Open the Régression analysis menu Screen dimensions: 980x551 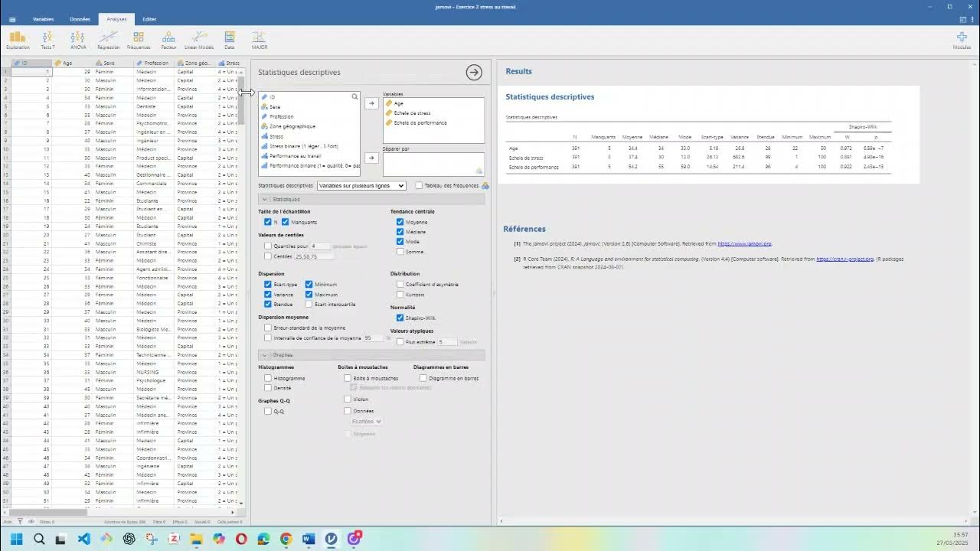click(x=108, y=40)
